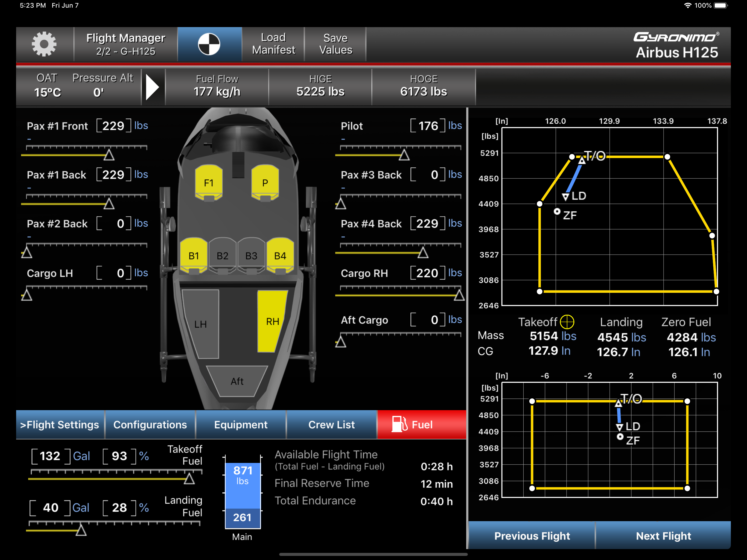Viewport: 747px width, 560px height.
Task: Open the Equipment tab
Action: coord(241,425)
